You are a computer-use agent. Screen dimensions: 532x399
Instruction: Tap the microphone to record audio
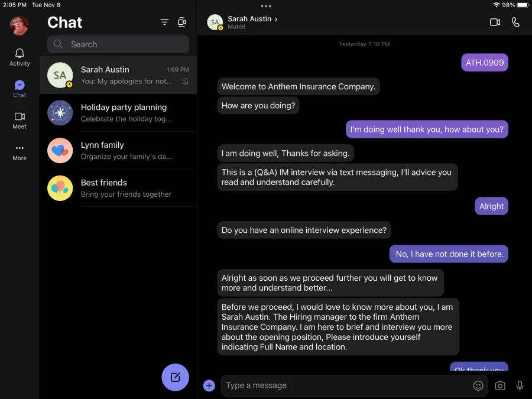click(520, 386)
